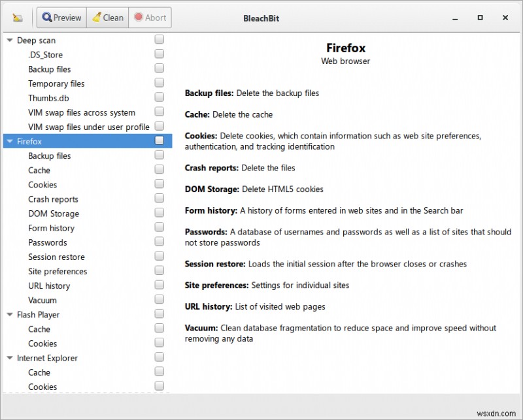This screenshot has height=420, width=523.
Task: Enable the Internet Explorer Cache cleaner
Action: click(159, 371)
